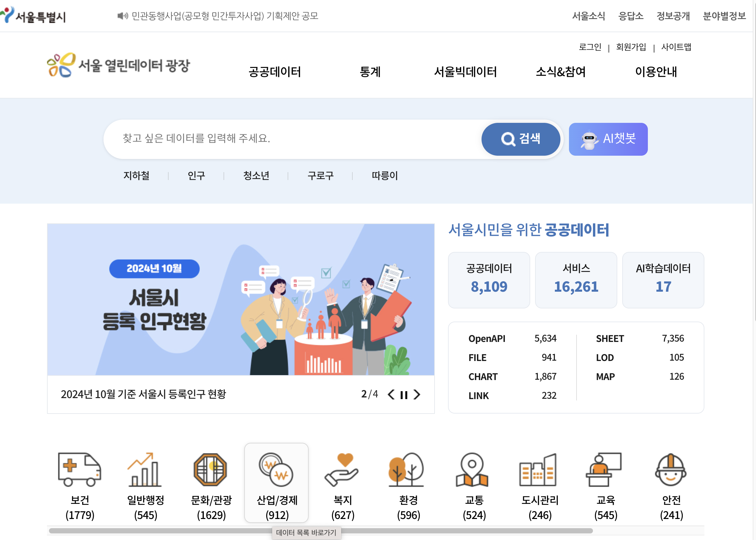This screenshot has height=540, width=756.
Task: Click the 로그인 link
Action: [590, 47]
